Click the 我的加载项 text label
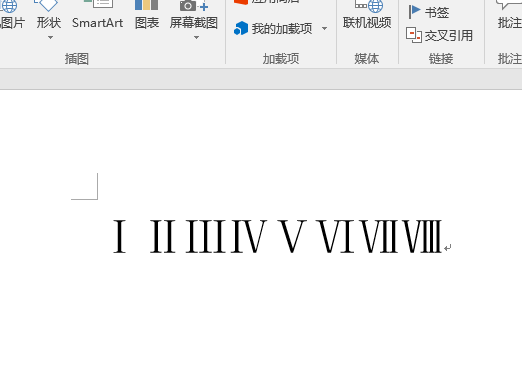Screen dimensions: 522x385 [282, 29]
